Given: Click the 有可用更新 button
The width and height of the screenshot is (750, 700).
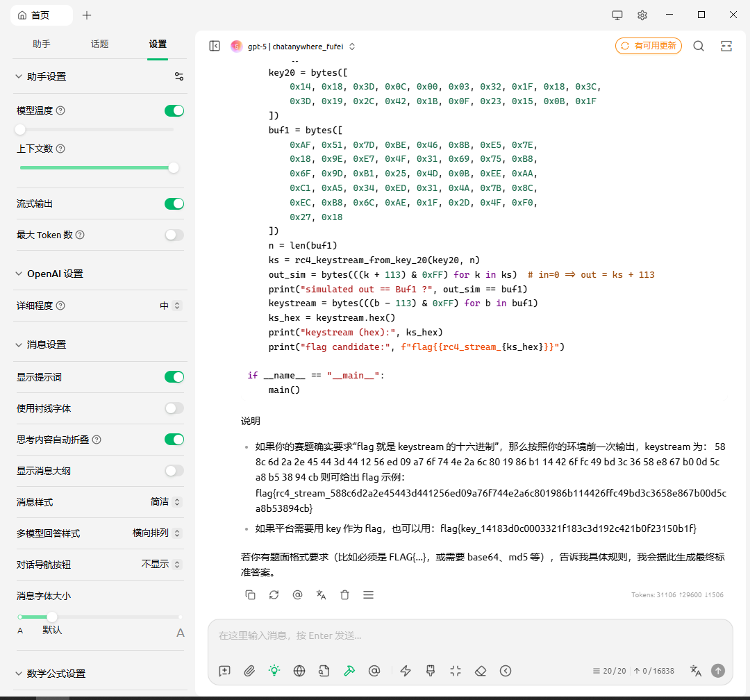Looking at the screenshot, I should coord(648,46).
